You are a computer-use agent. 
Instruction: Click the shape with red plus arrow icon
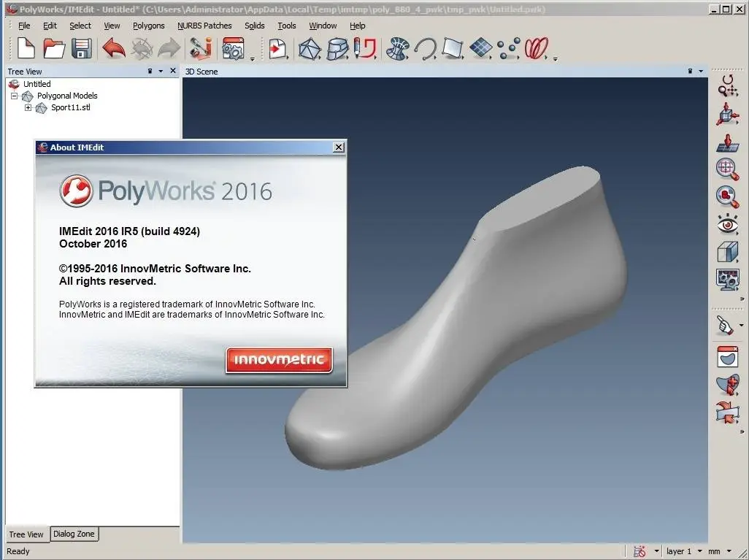pos(728,385)
